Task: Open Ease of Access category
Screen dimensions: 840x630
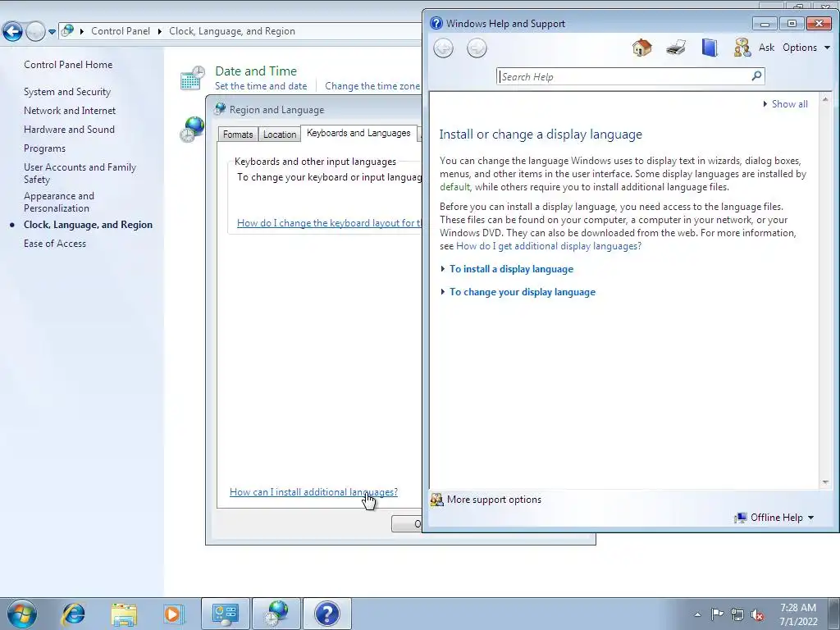Action: point(55,243)
